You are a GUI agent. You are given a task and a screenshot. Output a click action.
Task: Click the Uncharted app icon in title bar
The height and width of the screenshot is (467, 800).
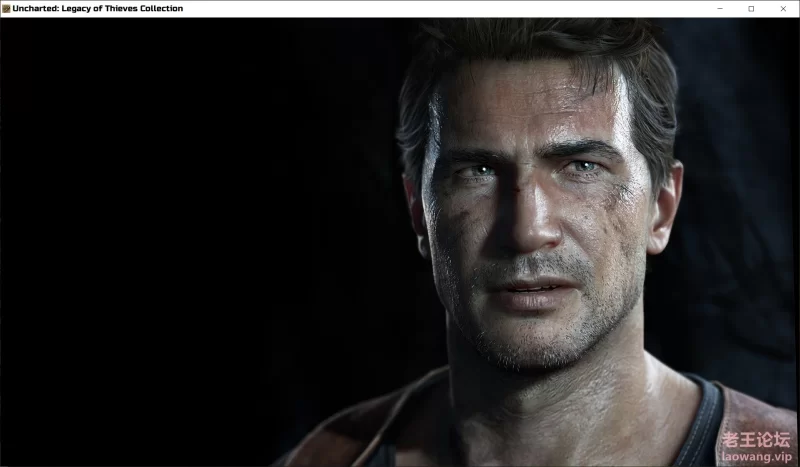pyautogui.click(x=6, y=9)
